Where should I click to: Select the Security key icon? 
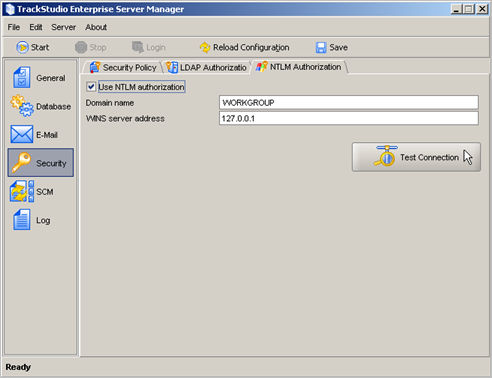pos(22,163)
